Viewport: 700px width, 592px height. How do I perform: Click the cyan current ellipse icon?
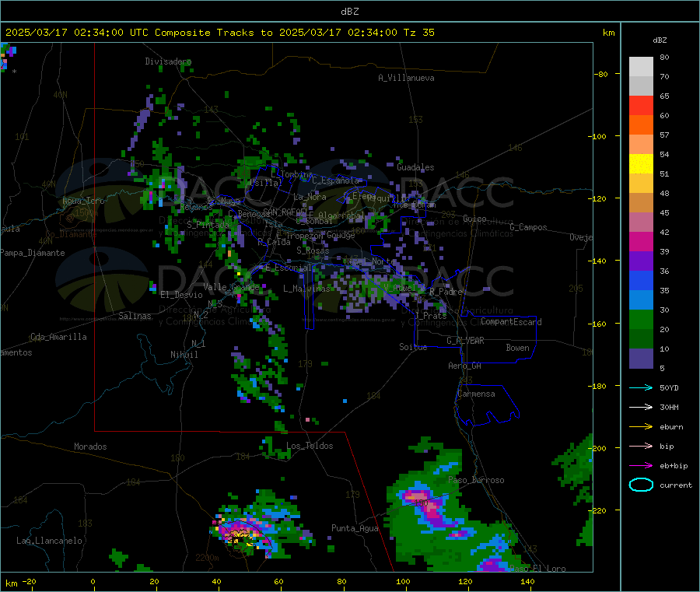click(641, 485)
